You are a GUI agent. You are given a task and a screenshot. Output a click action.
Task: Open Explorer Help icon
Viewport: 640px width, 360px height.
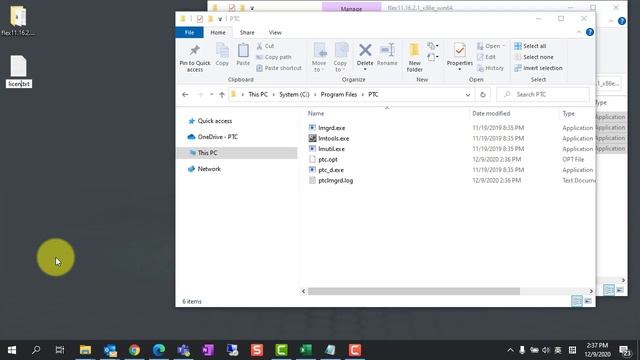pos(590,32)
